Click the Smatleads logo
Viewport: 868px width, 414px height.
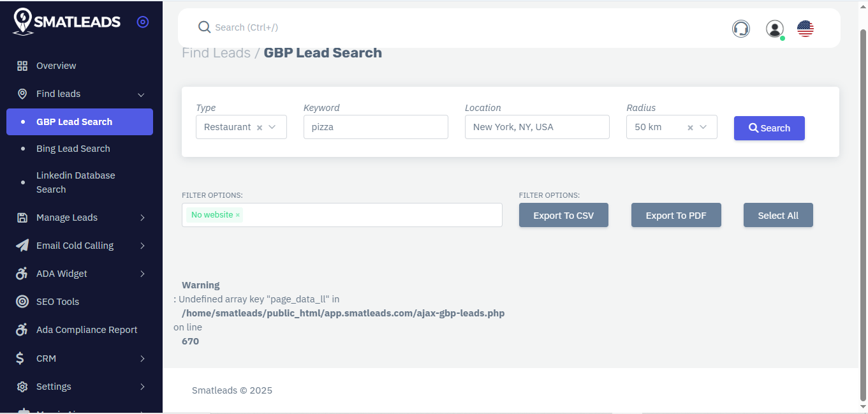click(67, 22)
